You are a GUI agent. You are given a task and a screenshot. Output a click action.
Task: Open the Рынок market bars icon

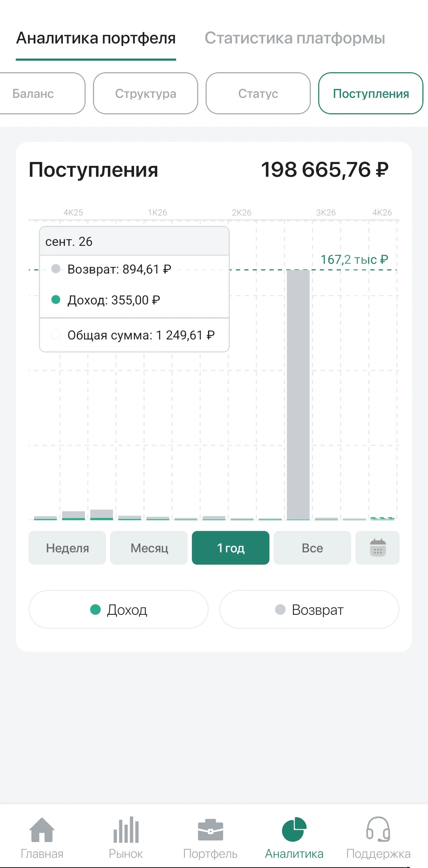126,829
